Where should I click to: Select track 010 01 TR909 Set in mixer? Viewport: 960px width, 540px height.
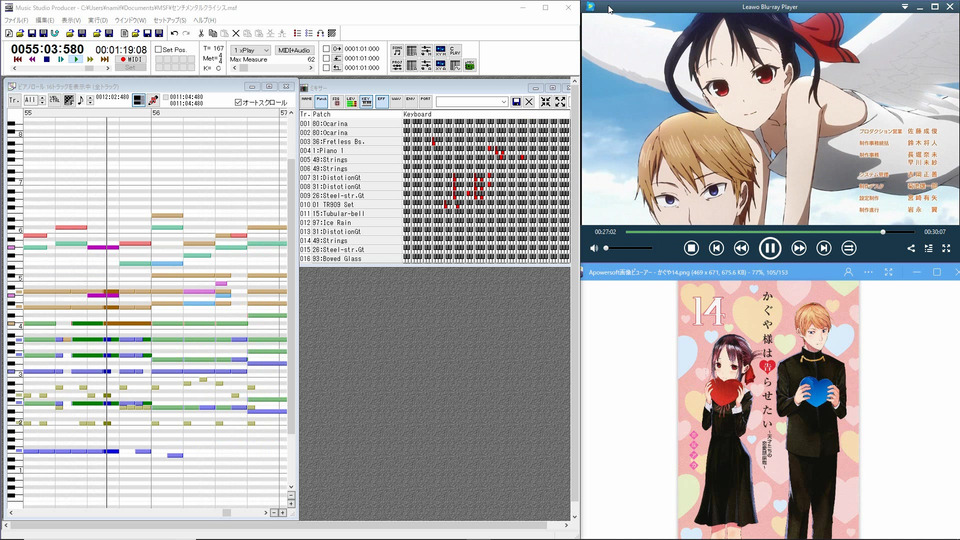[x=350, y=204]
